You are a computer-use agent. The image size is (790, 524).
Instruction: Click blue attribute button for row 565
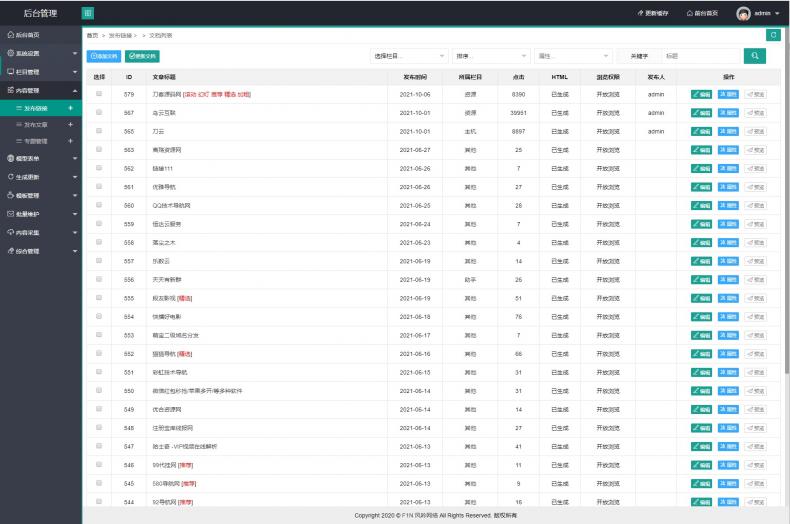point(728,132)
